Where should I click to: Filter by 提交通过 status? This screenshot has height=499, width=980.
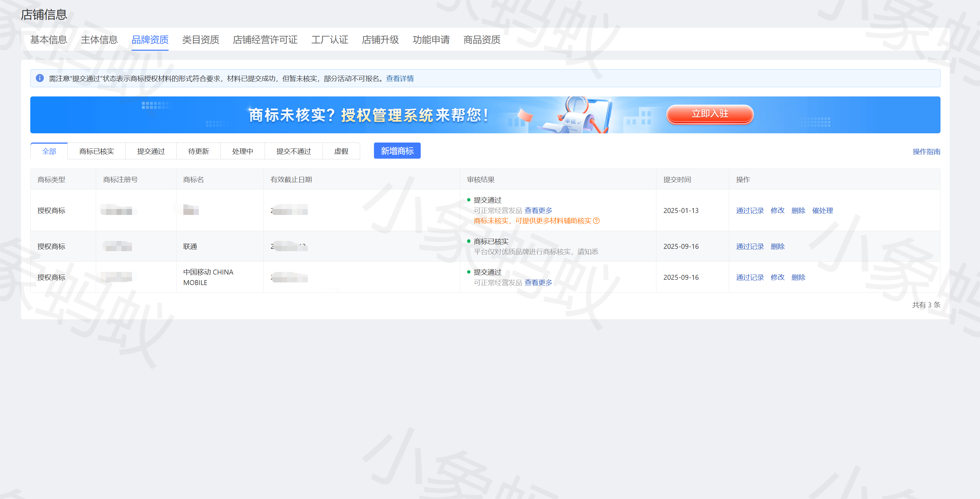(x=151, y=151)
